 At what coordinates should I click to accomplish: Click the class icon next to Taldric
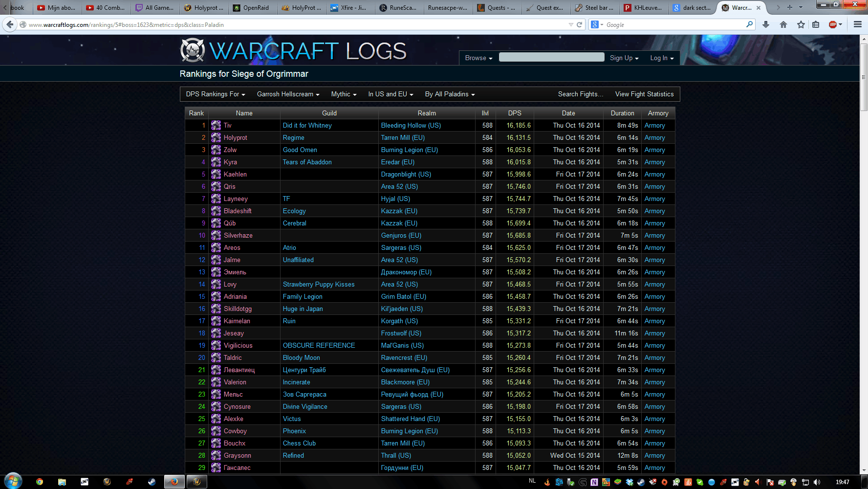coord(216,357)
